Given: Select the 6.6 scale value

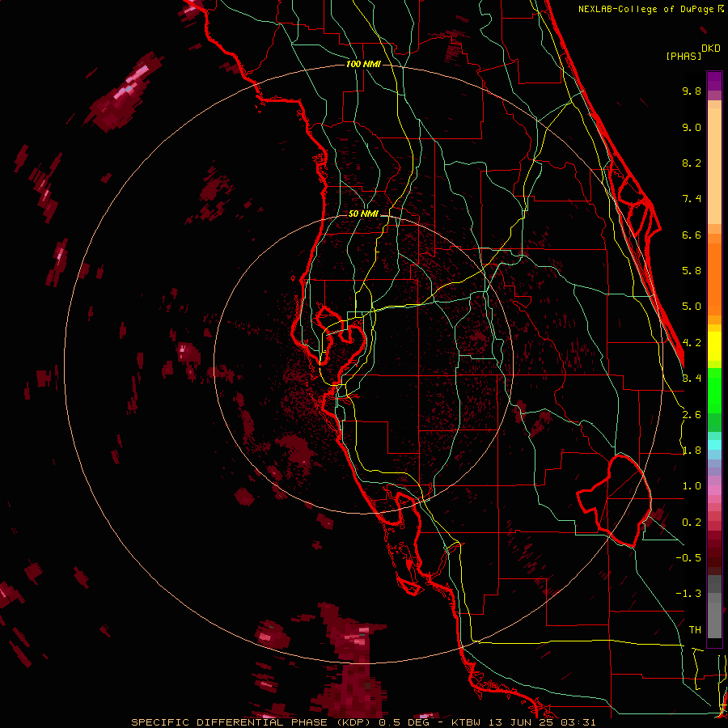Looking at the screenshot, I should click(x=692, y=235).
